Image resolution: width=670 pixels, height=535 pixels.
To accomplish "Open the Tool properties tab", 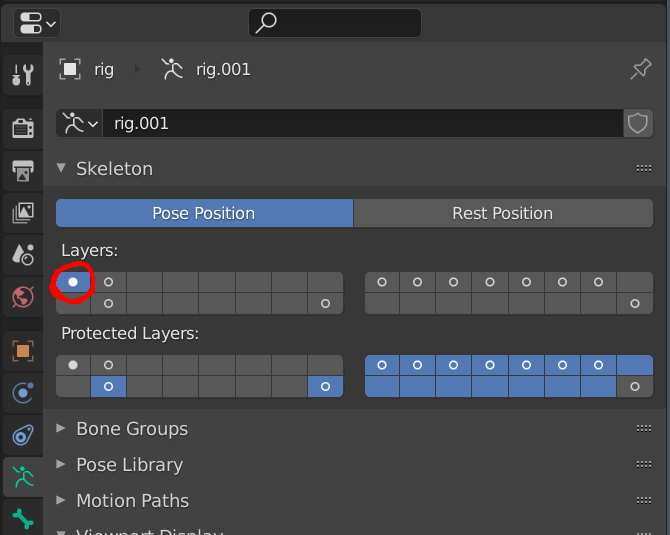I will tap(23, 75).
